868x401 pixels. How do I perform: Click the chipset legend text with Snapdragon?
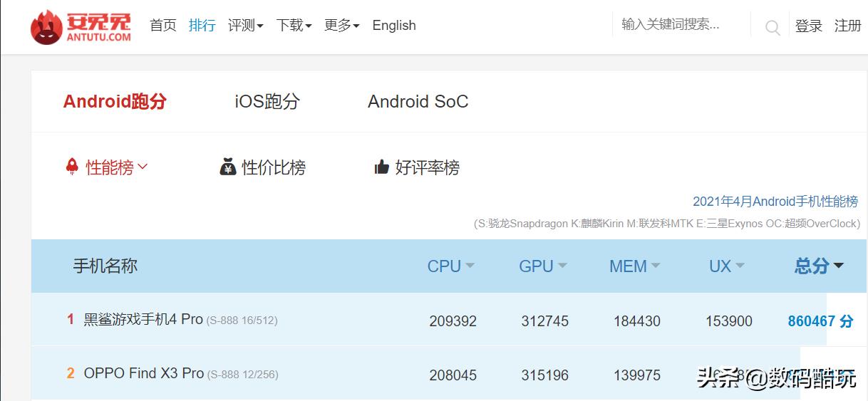click(667, 224)
